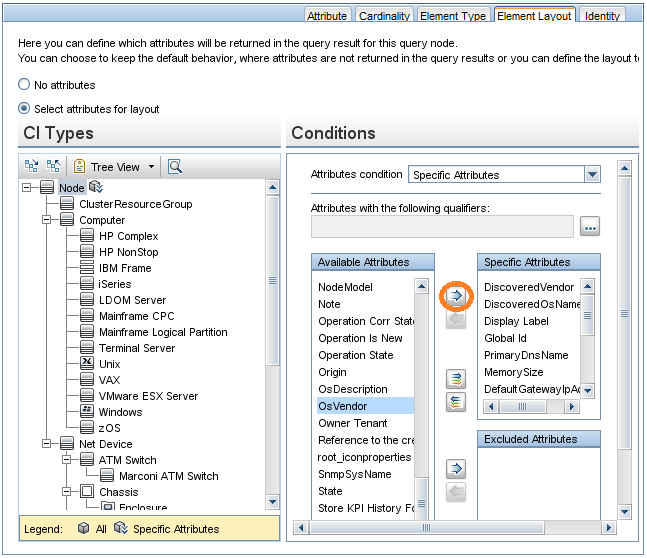The height and width of the screenshot is (558, 647).
Task: Select the Windows CI type in tree
Action: click(120, 412)
